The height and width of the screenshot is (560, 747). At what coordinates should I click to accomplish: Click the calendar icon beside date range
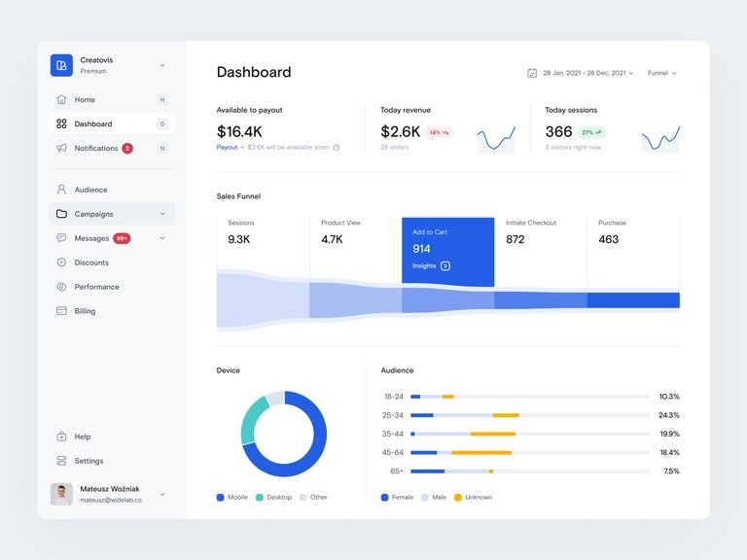532,73
